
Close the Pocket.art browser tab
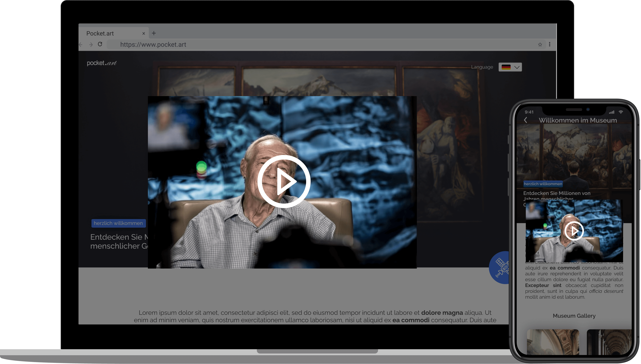point(144,33)
